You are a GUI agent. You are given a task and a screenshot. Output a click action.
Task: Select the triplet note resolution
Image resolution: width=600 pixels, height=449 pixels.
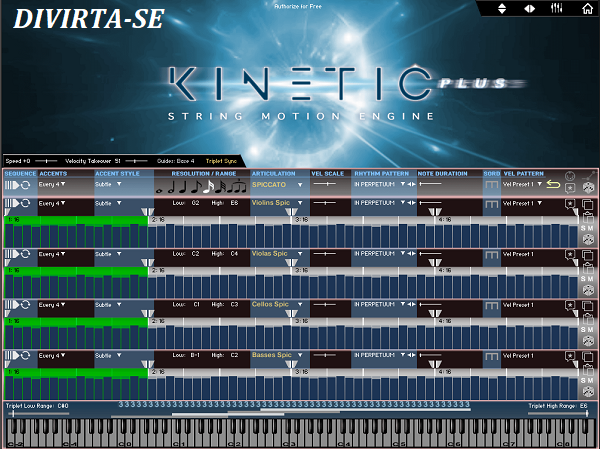(x=238, y=186)
